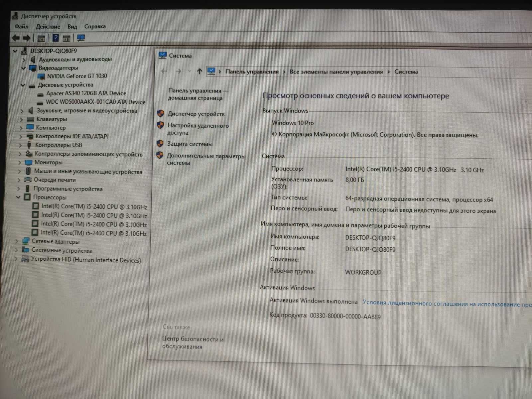Click shield icon beside Защита системы
The image size is (532, 399).
pos(160,144)
